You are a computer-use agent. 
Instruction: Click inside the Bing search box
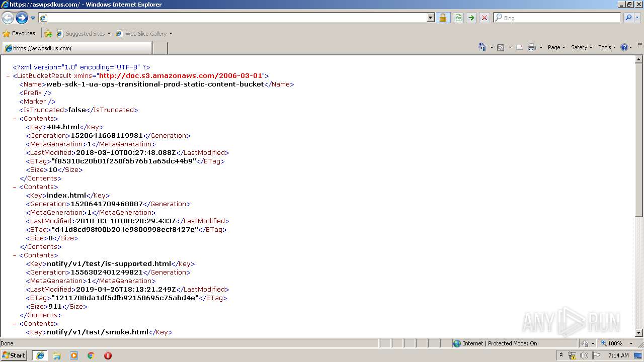tap(561, 18)
